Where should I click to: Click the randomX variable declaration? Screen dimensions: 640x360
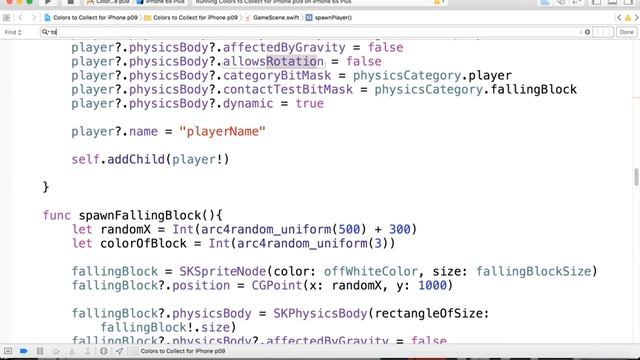125,229
